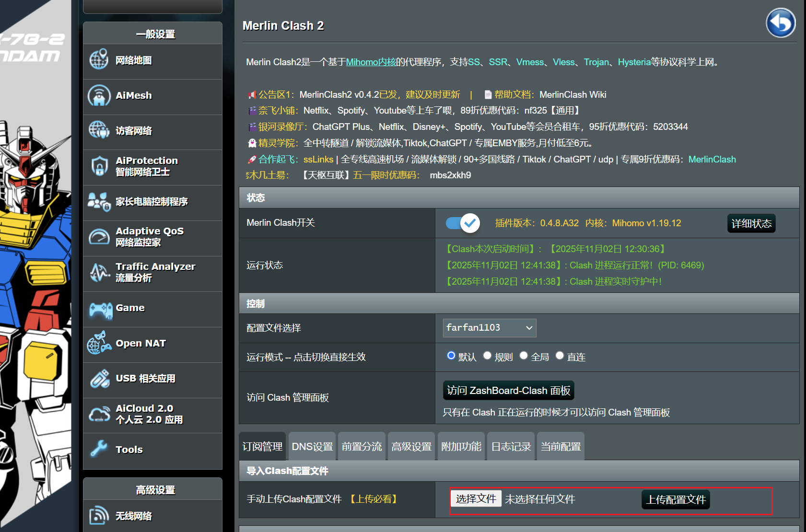The width and height of the screenshot is (806, 532).
Task: Choose the 直连 run mode option
Action: [x=560, y=356]
